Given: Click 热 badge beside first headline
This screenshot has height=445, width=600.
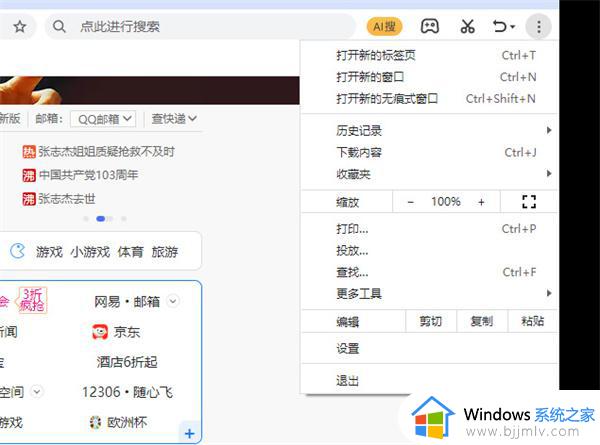Looking at the screenshot, I should pos(29,152).
